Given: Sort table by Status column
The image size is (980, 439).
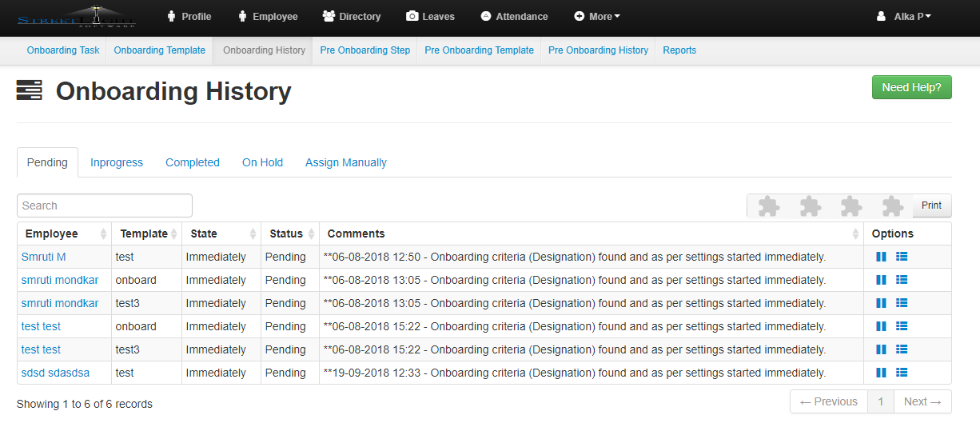Looking at the screenshot, I should (x=309, y=234).
